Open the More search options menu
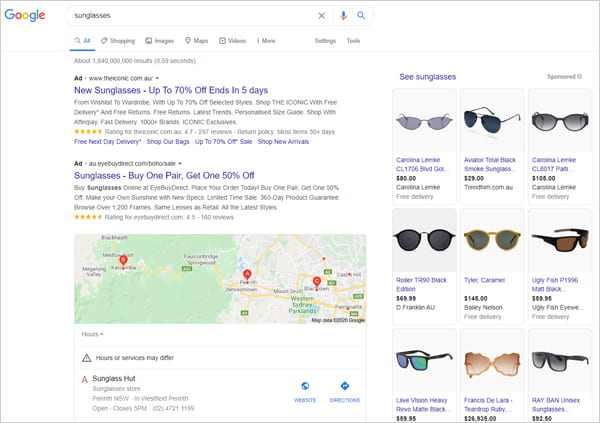The image size is (600, 423). 266,41
